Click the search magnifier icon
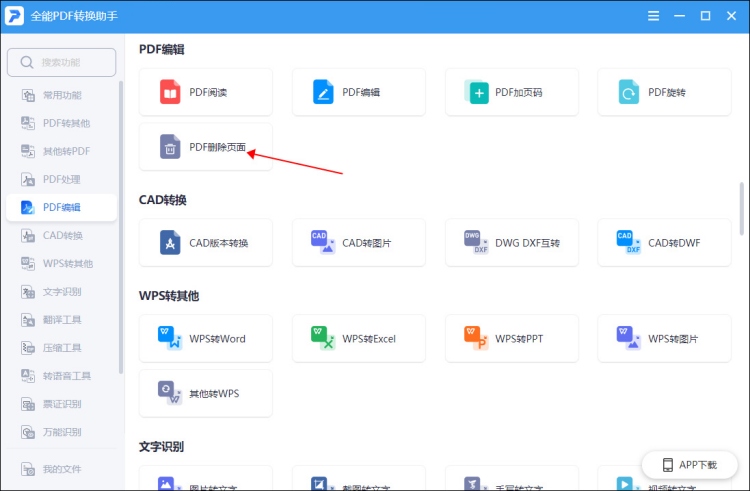Viewport: 750px width, 491px height. click(x=27, y=62)
